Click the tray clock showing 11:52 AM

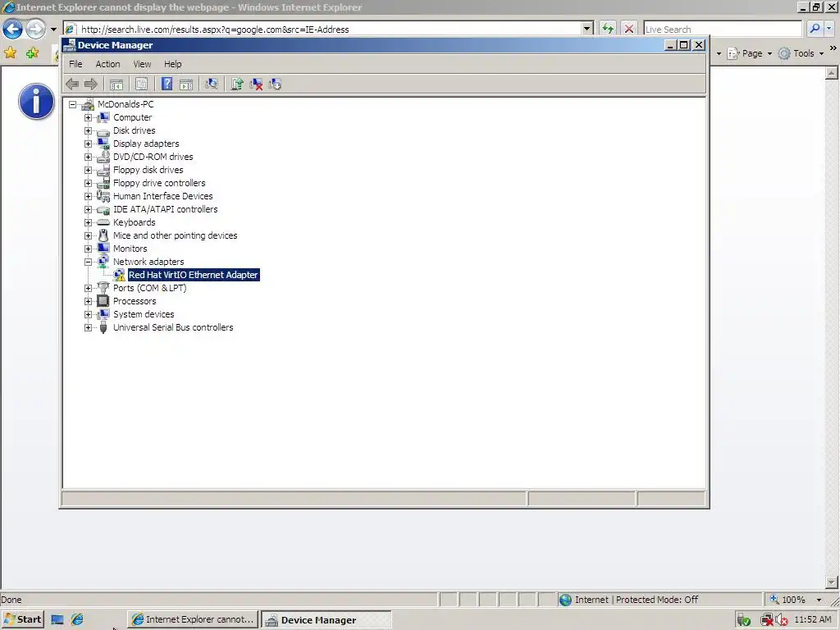[x=813, y=620]
